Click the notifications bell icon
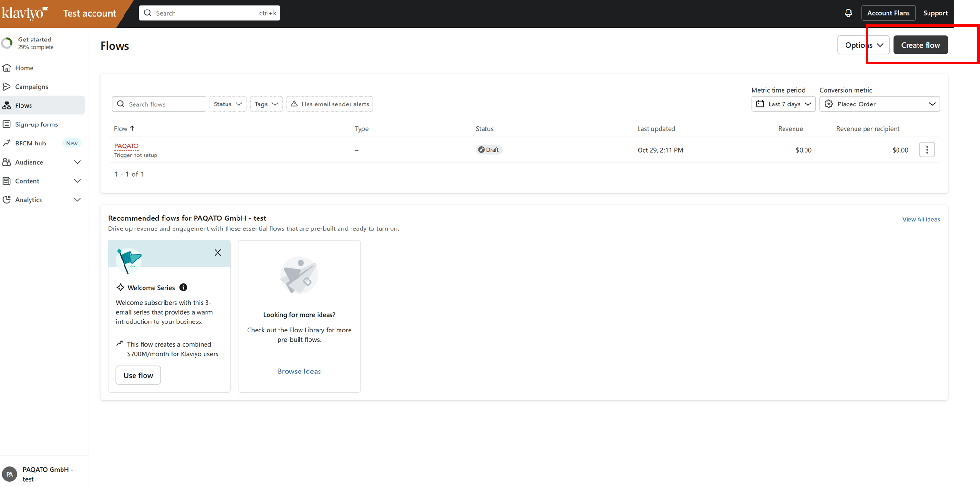This screenshot has height=487, width=980. pos(848,13)
